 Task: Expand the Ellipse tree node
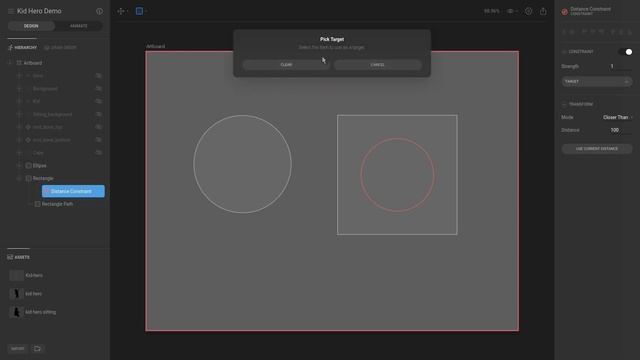pyautogui.click(x=19, y=166)
